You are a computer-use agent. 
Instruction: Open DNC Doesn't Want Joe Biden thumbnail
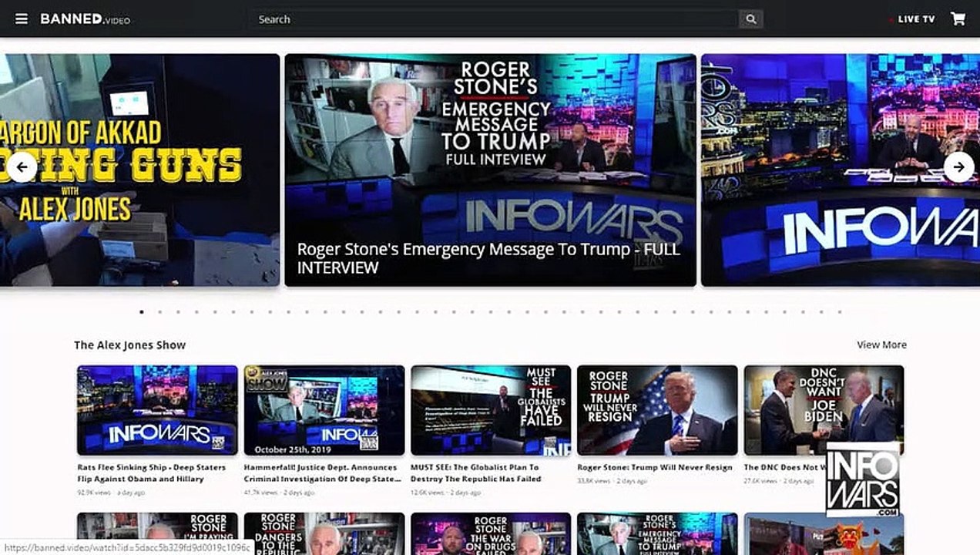(x=824, y=410)
